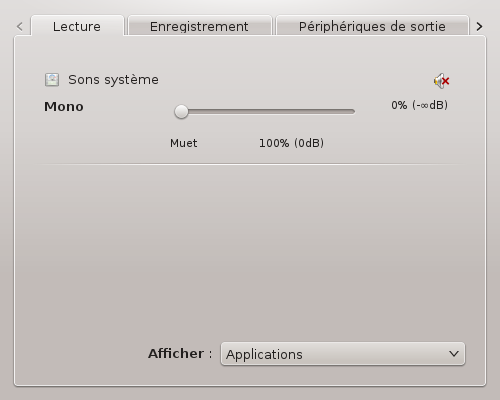
Task: Switch to the Lecture tab
Action: click(77, 26)
